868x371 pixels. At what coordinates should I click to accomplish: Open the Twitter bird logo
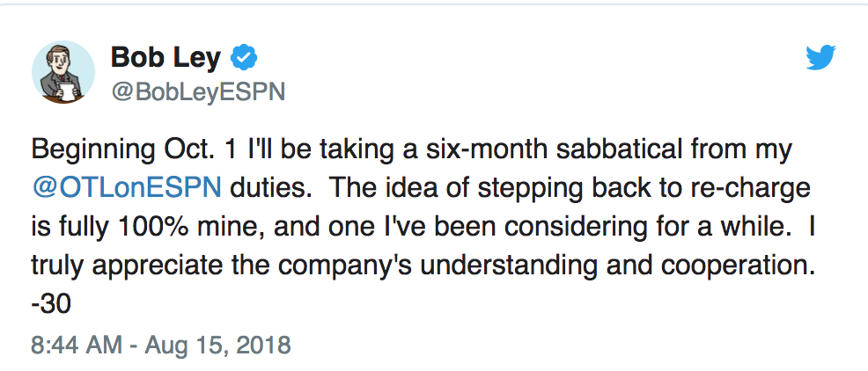[x=820, y=57]
